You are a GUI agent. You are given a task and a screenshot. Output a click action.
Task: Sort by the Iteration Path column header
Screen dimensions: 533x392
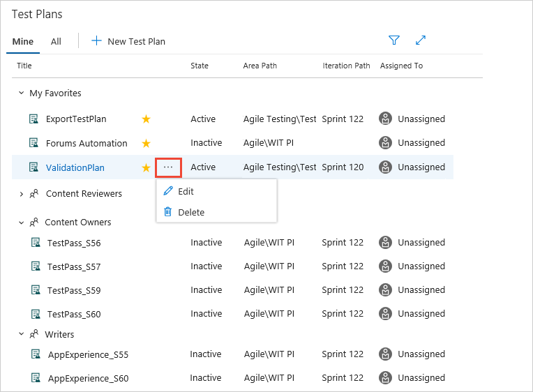[346, 66]
